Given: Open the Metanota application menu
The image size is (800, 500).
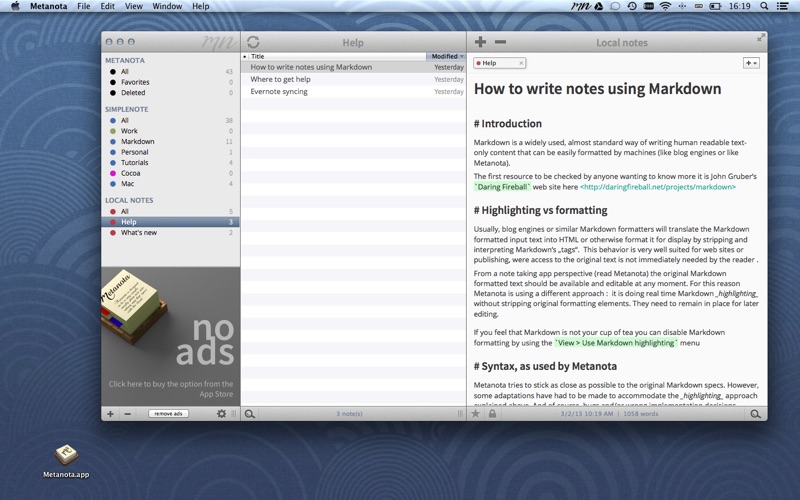Looking at the screenshot, I should (48, 6).
